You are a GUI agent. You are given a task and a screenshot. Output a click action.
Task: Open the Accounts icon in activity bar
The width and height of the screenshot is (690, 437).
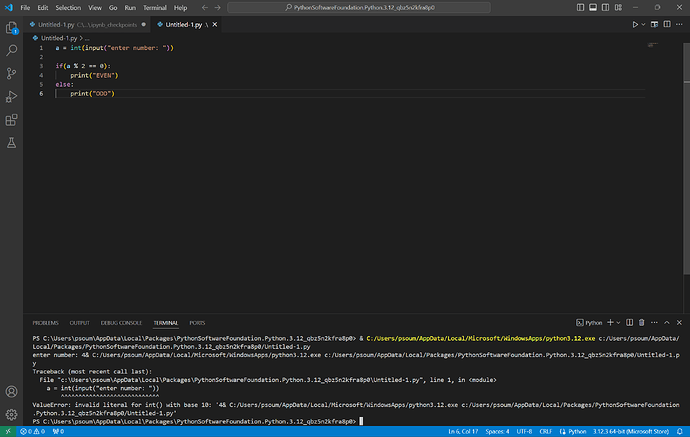pyautogui.click(x=11, y=391)
